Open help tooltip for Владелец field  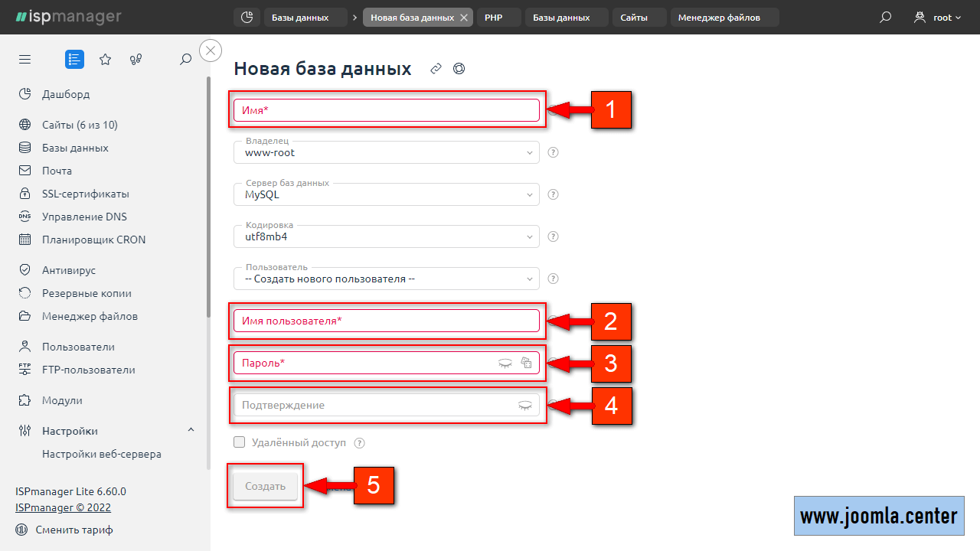point(554,152)
